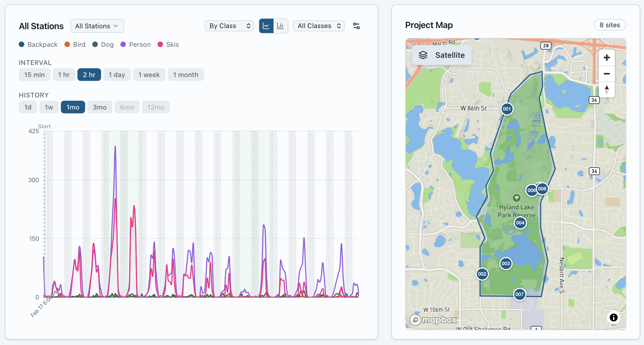The width and height of the screenshot is (644, 345).
Task: Select the line chart view icon
Action: (266, 26)
